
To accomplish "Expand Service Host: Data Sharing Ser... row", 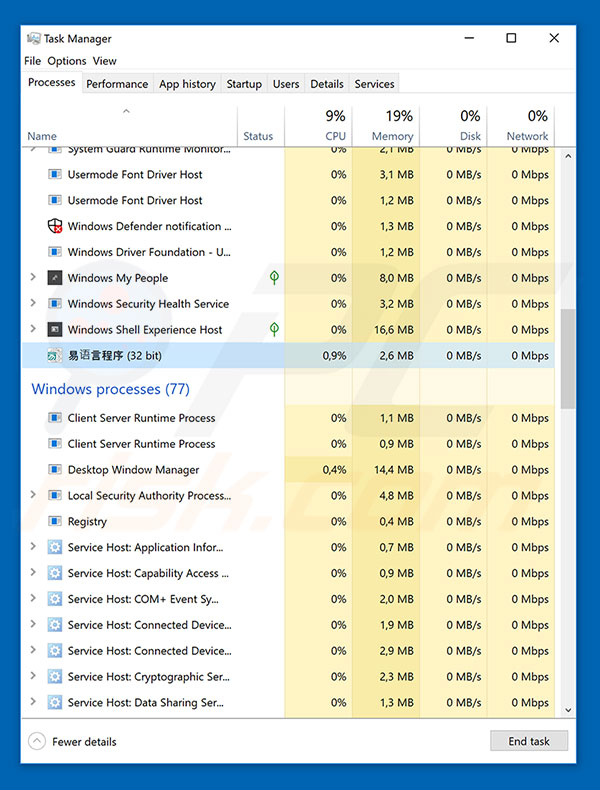I will click(x=33, y=702).
